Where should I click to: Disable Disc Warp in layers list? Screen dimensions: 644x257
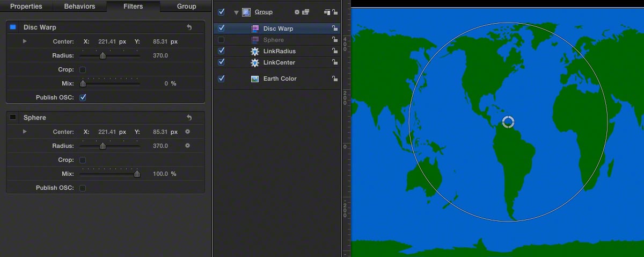[x=221, y=28]
